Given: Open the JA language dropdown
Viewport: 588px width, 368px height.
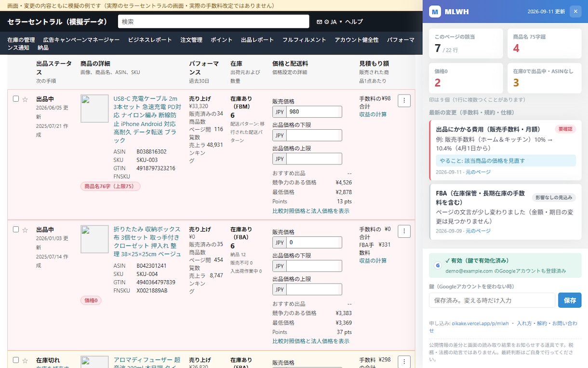Looking at the screenshot, I should pyautogui.click(x=336, y=22).
